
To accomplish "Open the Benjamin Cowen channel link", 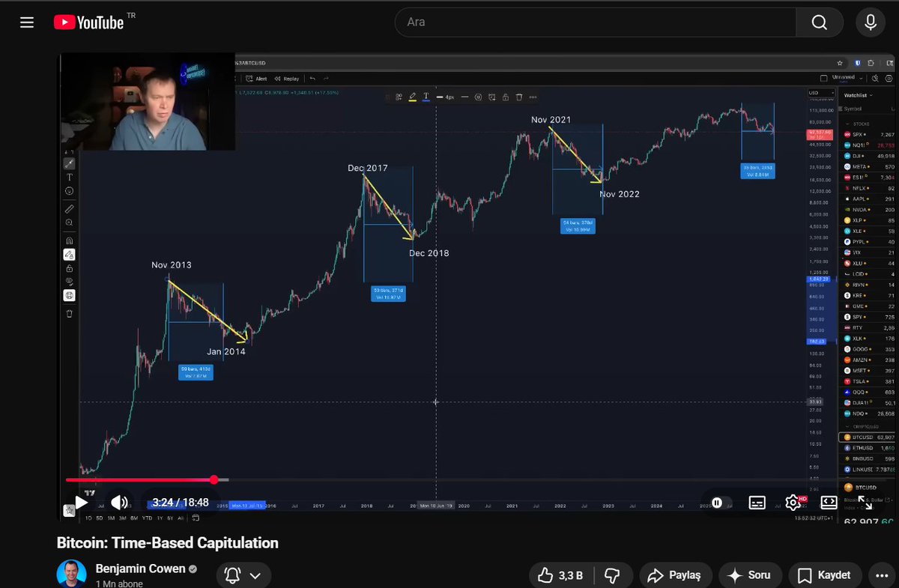I will [140, 569].
